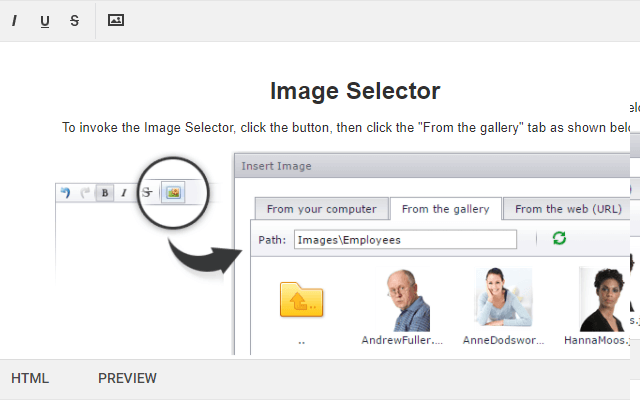This screenshot has width=640, height=400.
Task: Click the "Image Selector" heading text
Action: [355, 91]
